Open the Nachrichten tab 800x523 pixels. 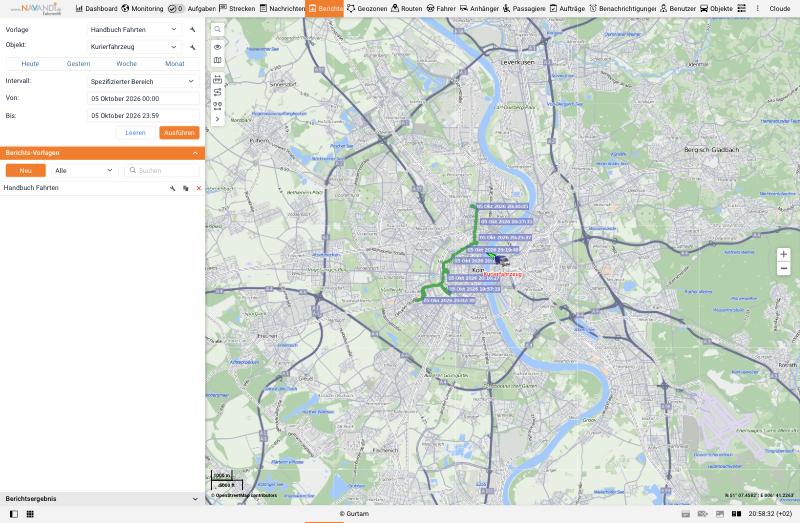click(282, 9)
